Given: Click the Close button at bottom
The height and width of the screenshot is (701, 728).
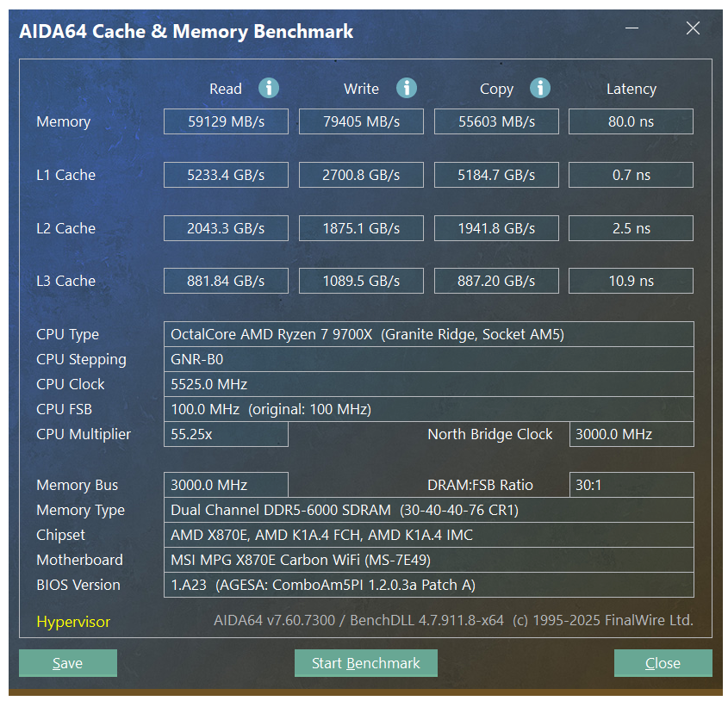Looking at the screenshot, I should (x=663, y=663).
